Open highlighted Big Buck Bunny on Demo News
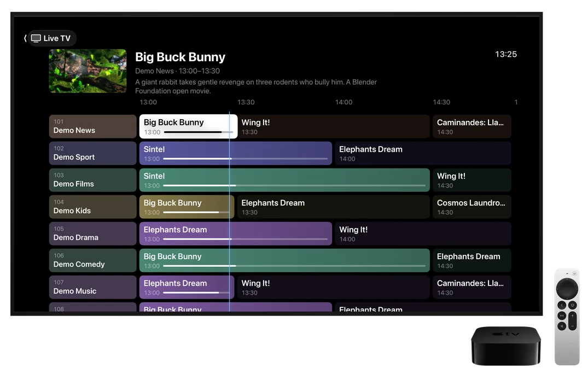 click(188, 126)
